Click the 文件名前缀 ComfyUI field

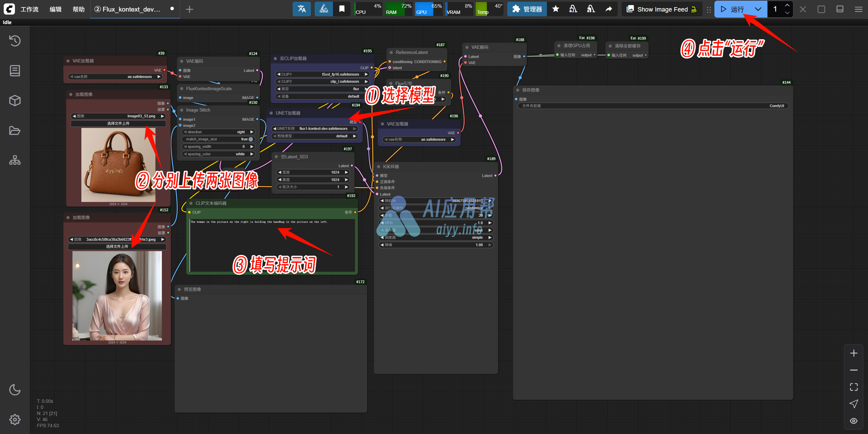point(653,106)
